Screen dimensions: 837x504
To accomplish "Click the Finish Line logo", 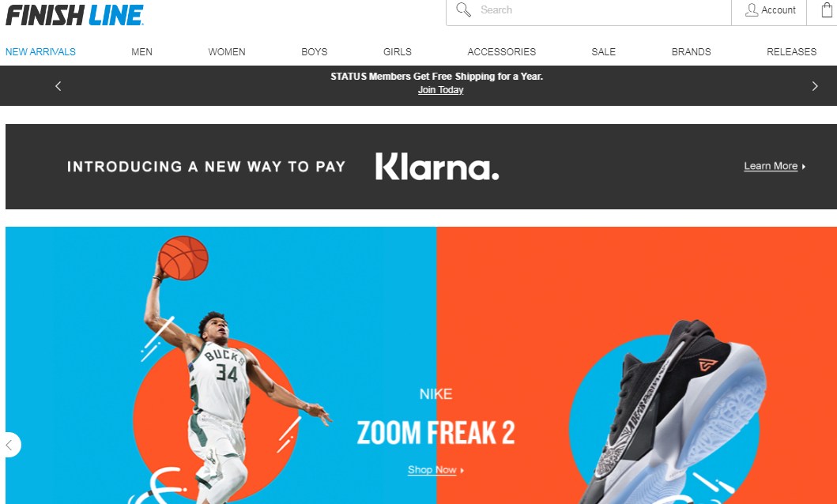I will [x=74, y=15].
